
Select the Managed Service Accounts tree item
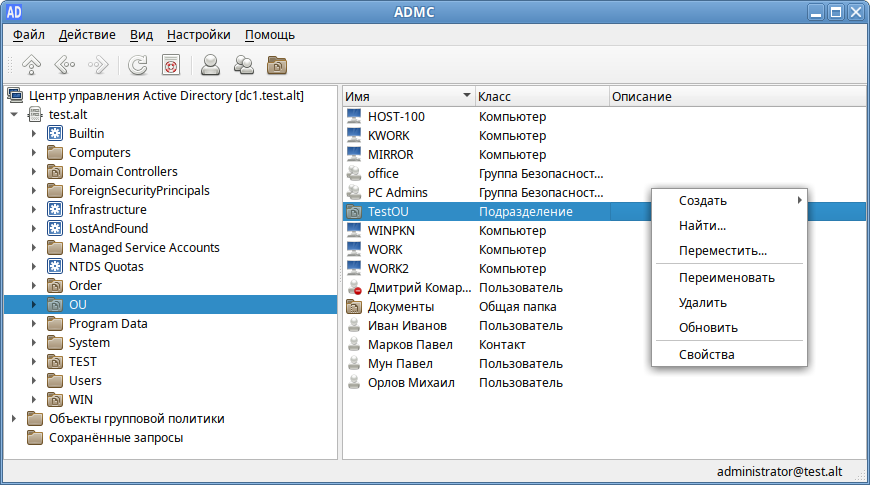point(144,247)
